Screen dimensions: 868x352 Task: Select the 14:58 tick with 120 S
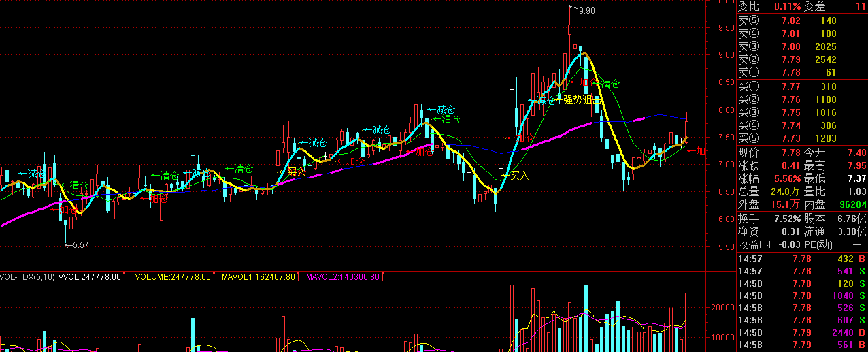(803, 283)
